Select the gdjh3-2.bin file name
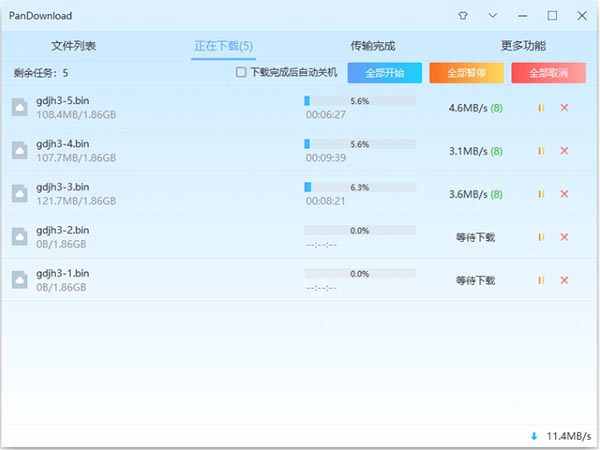 tap(63, 231)
